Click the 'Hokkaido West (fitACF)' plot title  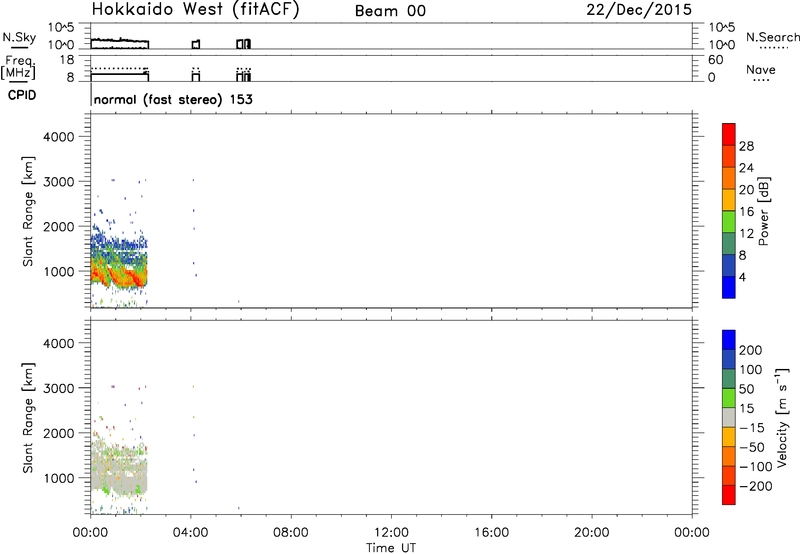195,10
